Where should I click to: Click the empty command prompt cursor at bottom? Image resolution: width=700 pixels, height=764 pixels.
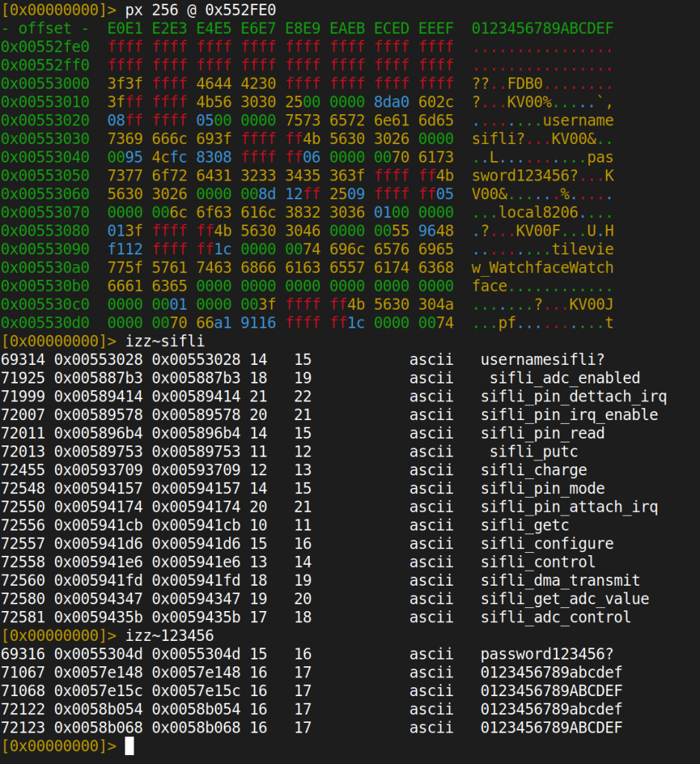coord(129,745)
